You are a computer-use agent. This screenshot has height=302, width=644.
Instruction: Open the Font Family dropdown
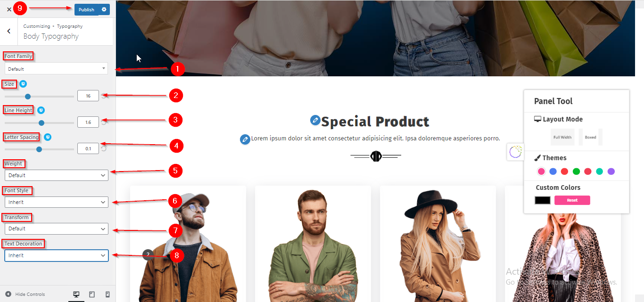57,69
